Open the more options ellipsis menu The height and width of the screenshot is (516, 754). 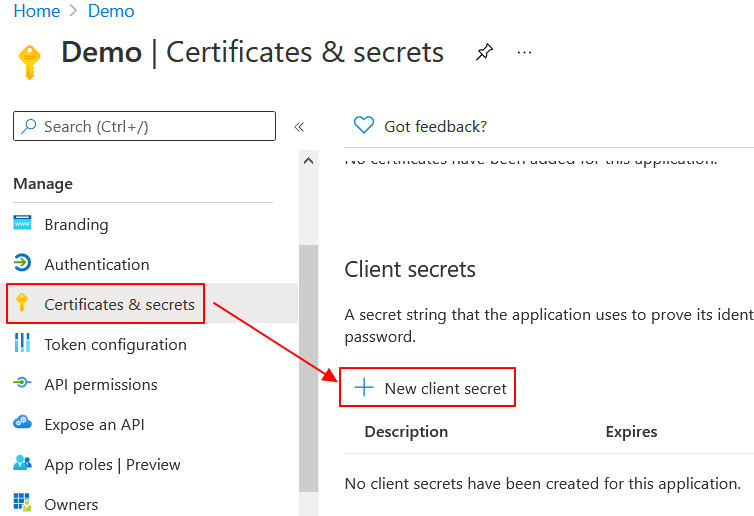[525, 52]
